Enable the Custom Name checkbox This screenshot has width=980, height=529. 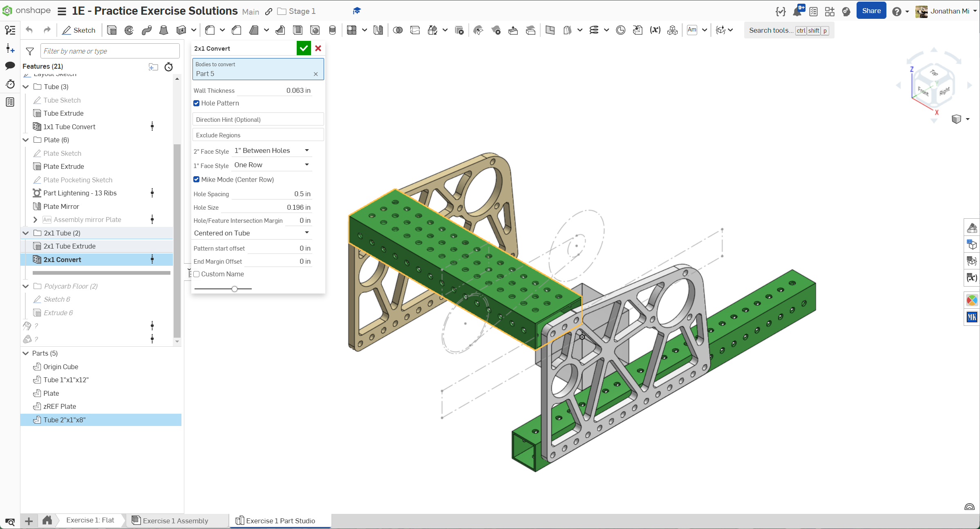[197, 274]
